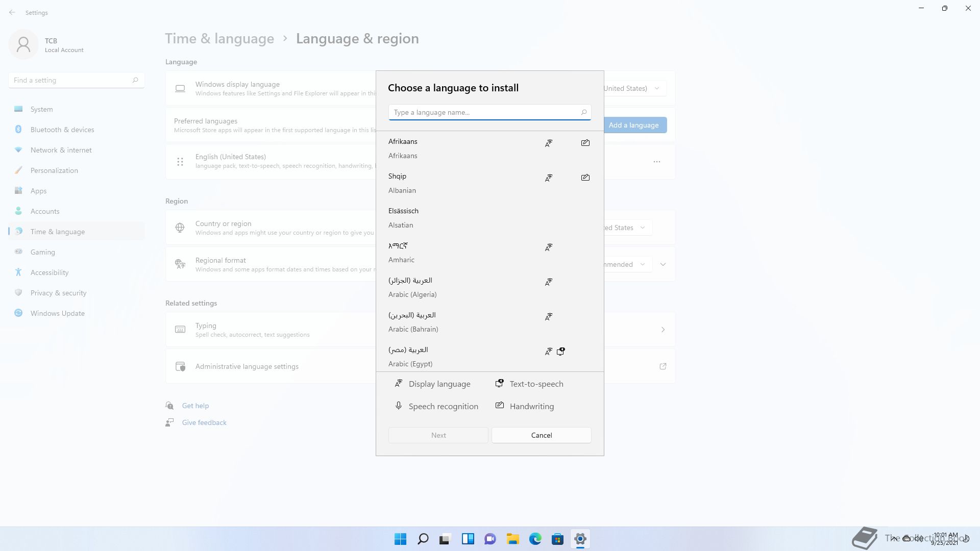This screenshot has width=980, height=551.
Task: Open Microsoft Store from the taskbar
Action: click(557, 539)
